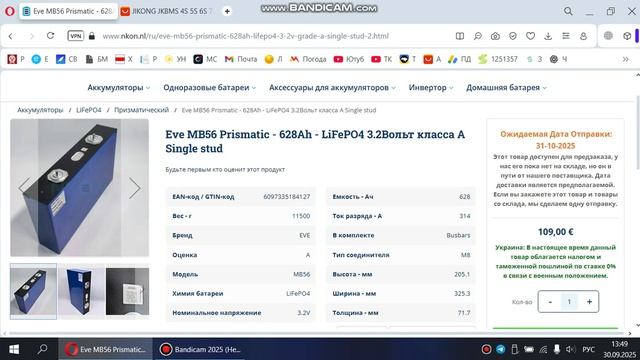Open Bandicam 2025 taskbar item

(x=200, y=349)
